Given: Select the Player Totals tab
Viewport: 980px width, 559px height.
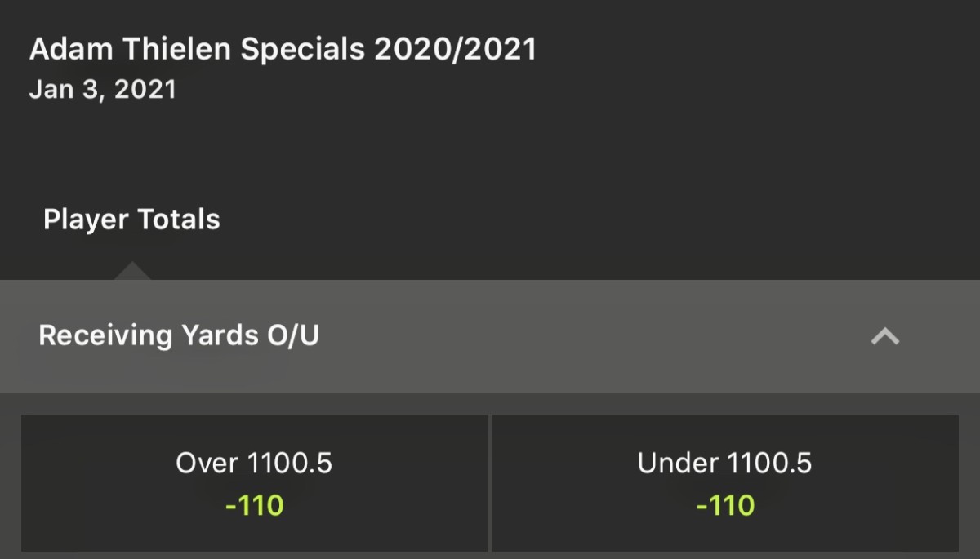Looking at the screenshot, I should pos(131,219).
